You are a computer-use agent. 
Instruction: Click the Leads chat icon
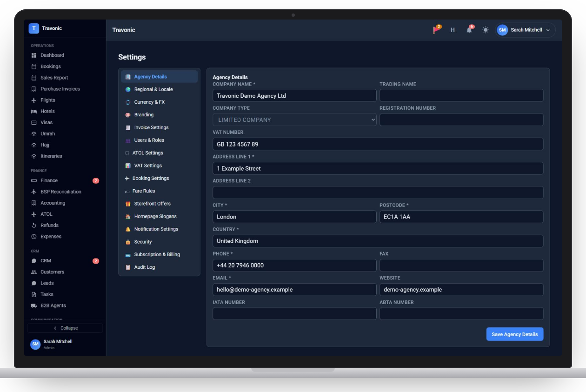[34, 283]
